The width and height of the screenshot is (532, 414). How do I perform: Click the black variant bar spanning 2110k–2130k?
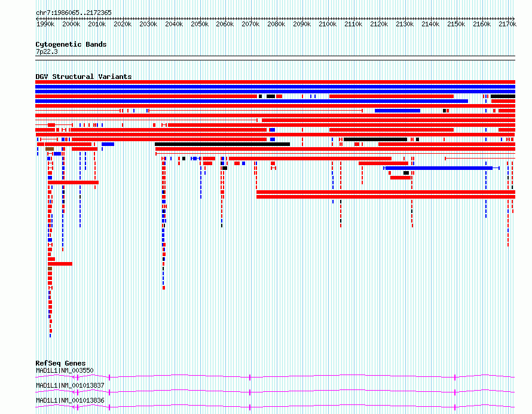[x=375, y=139]
